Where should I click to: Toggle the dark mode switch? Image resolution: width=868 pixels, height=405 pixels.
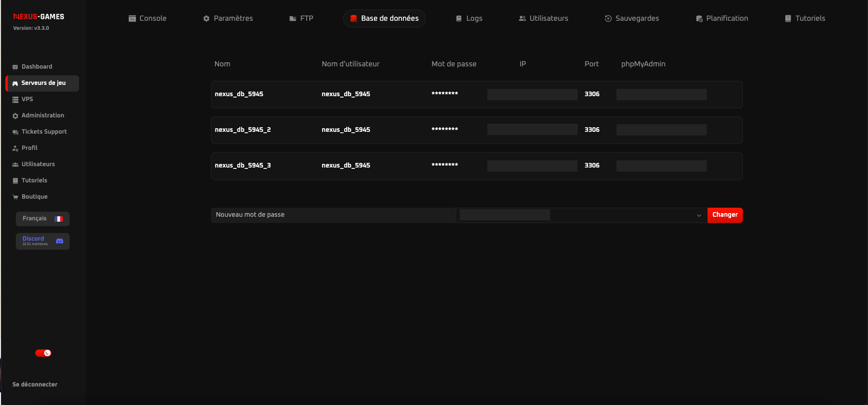pos(43,353)
